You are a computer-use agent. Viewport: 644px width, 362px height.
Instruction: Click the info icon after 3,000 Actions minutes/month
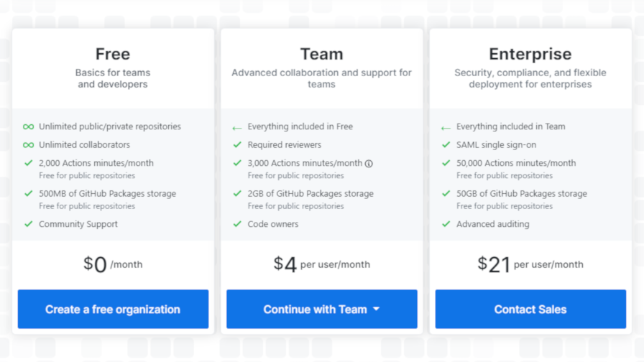pos(369,163)
